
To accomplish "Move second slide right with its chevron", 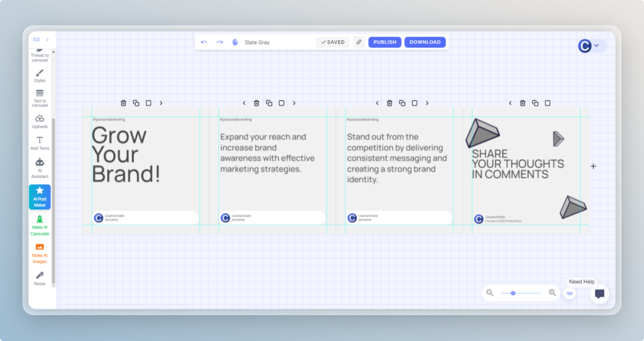I will [x=294, y=103].
